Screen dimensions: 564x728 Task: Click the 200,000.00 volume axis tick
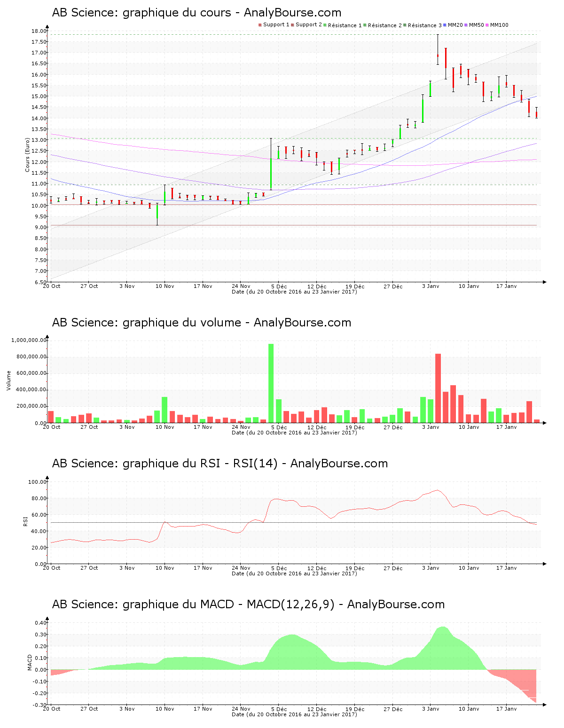(x=31, y=406)
